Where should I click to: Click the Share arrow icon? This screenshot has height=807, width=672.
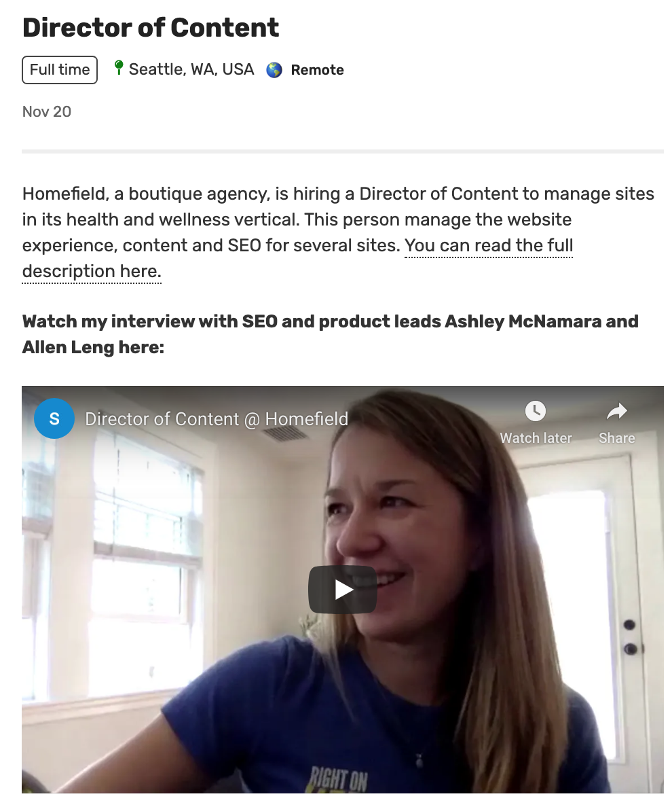coord(616,411)
